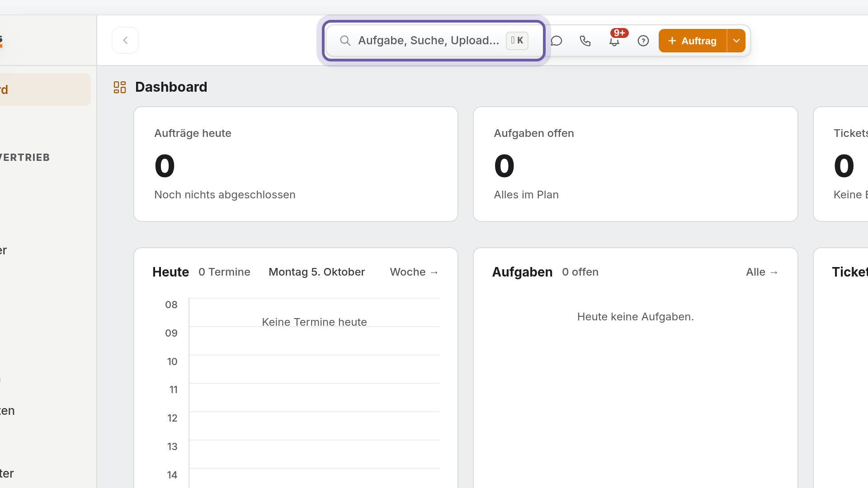Open the Woche calendar link
This screenshot has height=488, width=868.
(415, 272)
